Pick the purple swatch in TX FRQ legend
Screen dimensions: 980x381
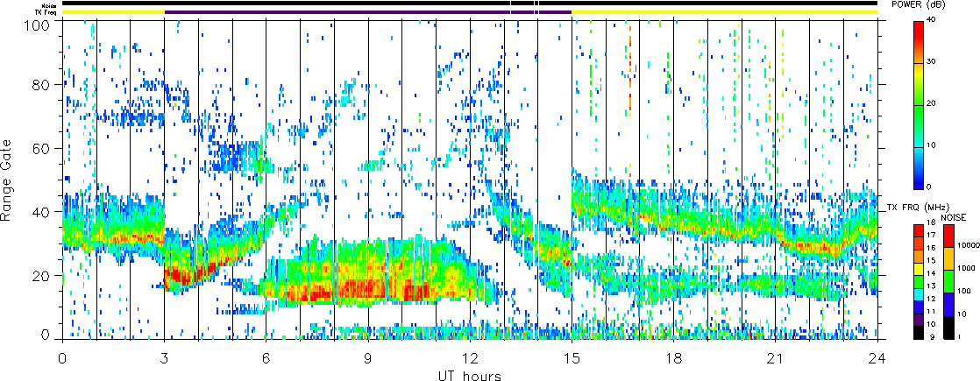tap(919, 321)
